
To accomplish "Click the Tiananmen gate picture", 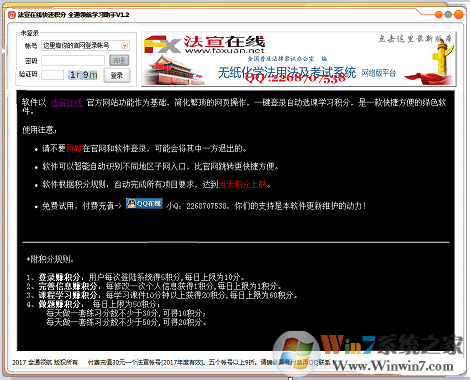I will 173,70.
